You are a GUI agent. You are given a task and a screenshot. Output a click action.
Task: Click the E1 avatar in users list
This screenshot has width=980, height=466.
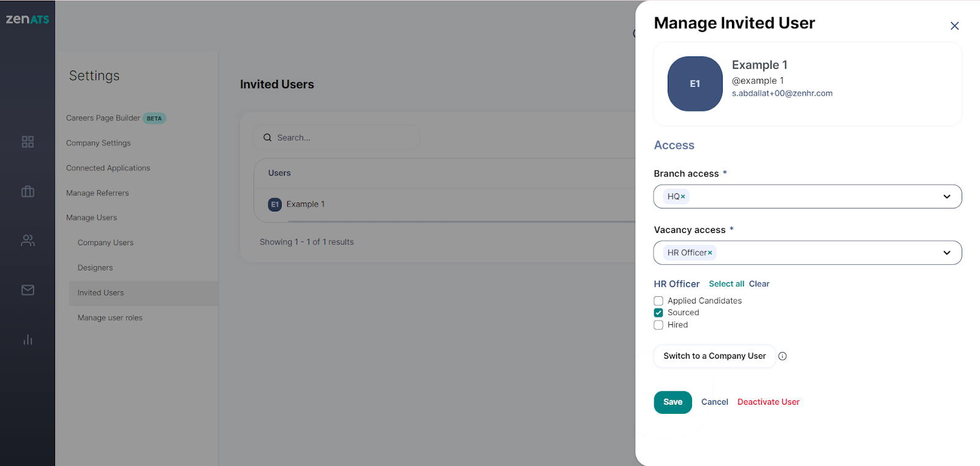coord(275,204)
